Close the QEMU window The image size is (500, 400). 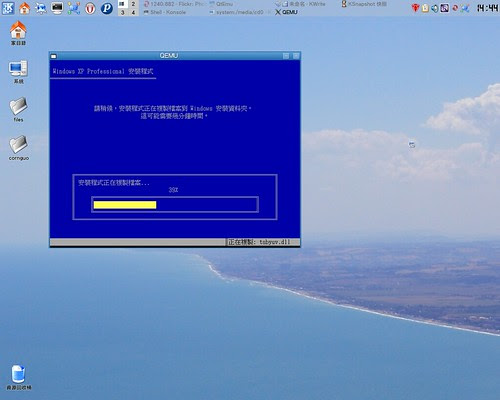point(296,56)
